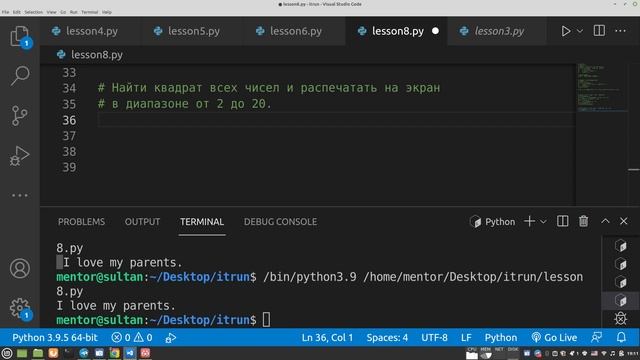Select the first terminal in terminal list

(621, 246)
